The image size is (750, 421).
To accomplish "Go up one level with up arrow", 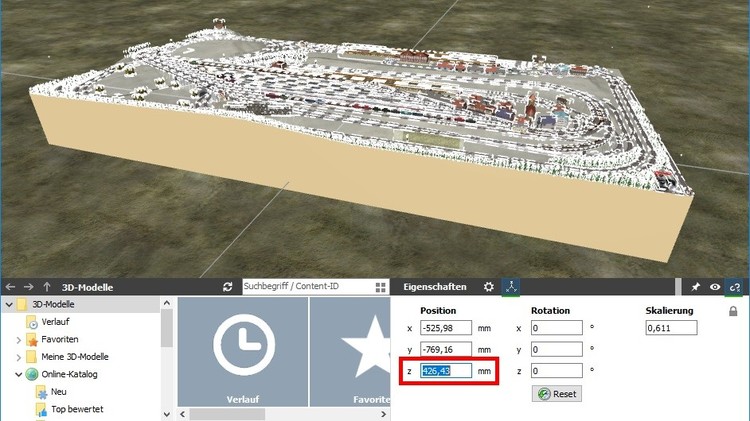I will [47, 287].
